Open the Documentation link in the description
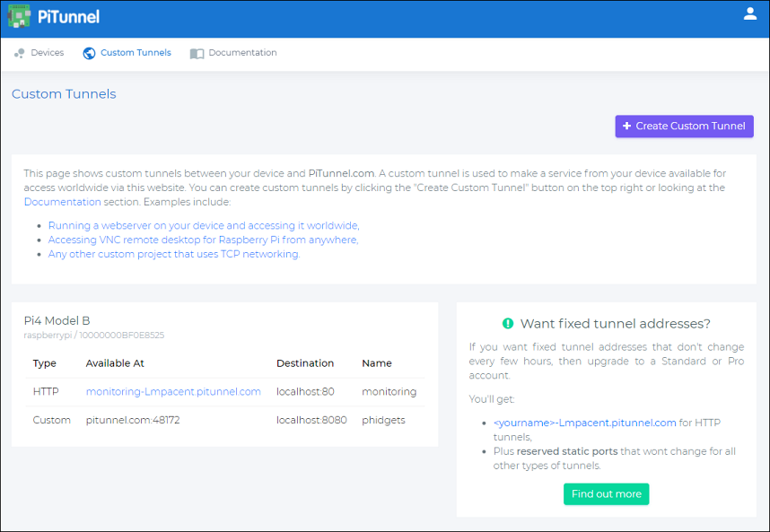Screen dimensions: 770x532 coord(62,202)
